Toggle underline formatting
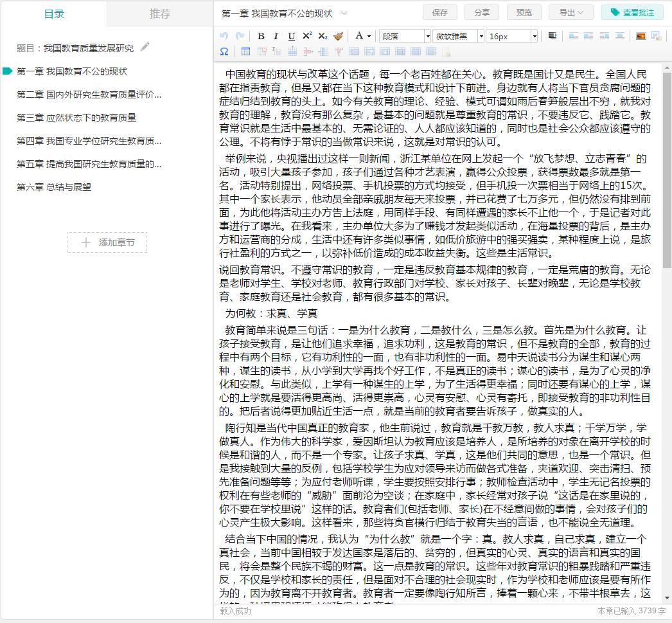 292,36
